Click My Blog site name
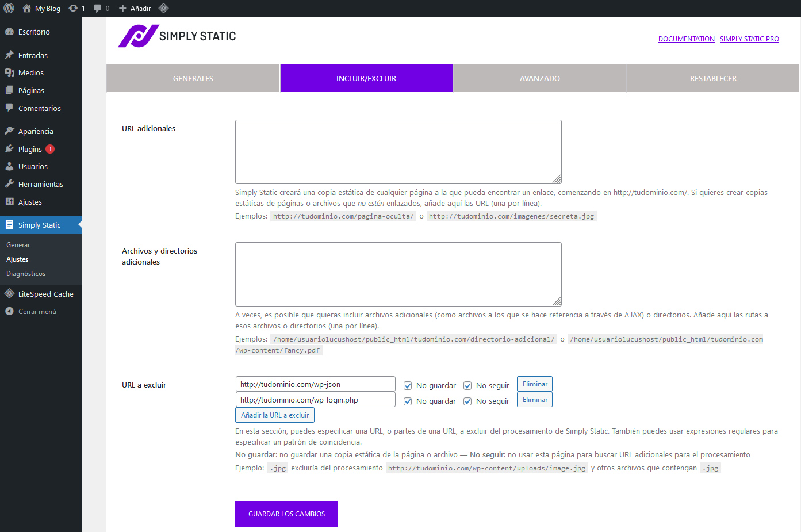The image size is (801, 532). coord(48,8)
